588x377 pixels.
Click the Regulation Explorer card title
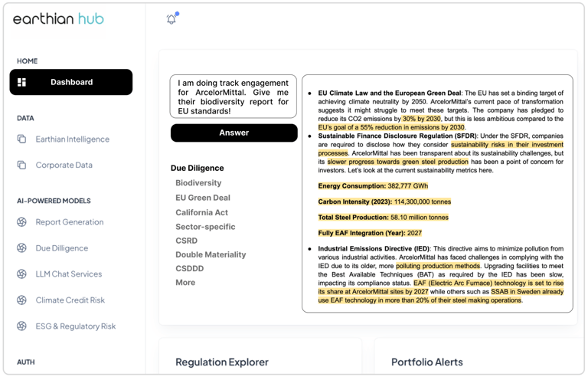222,362
